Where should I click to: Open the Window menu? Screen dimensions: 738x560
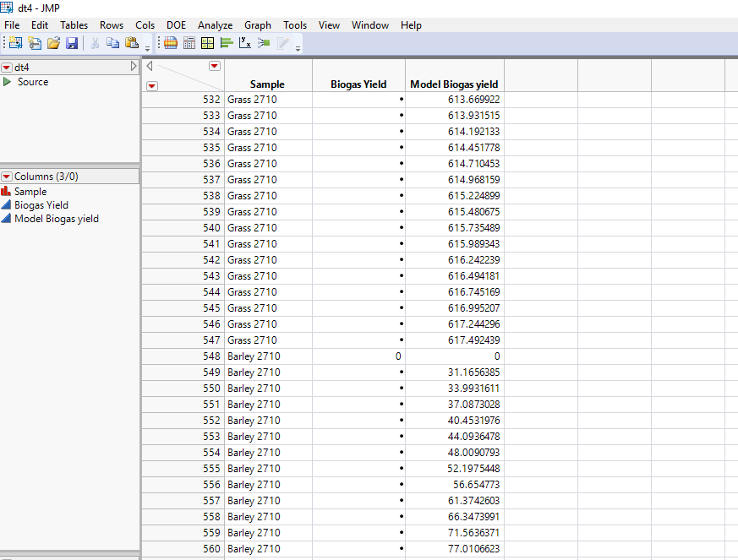pos(370,25)
